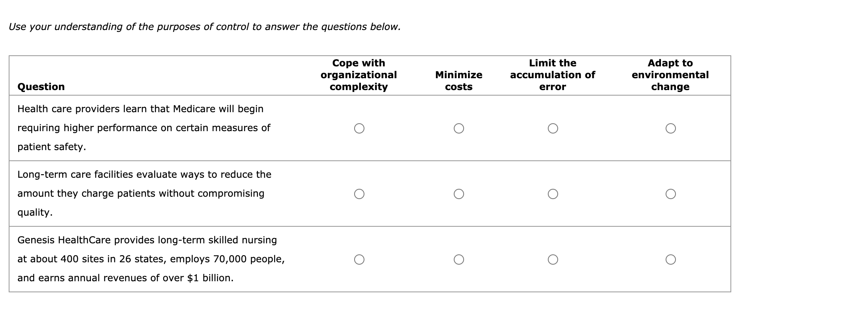Select 'Cope with organizational complexity' for Medicare question
The image size is (868, 316).
359,128
